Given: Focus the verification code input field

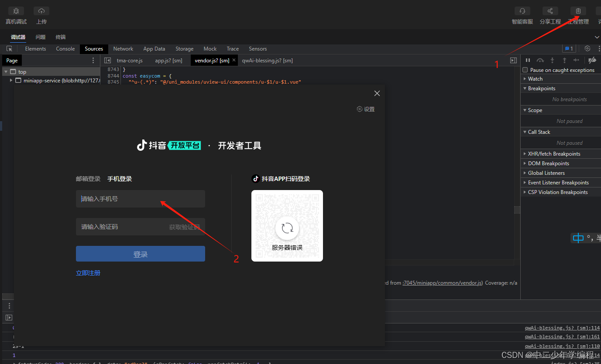Looking at the screenshot, I should (x=141, y=227).
